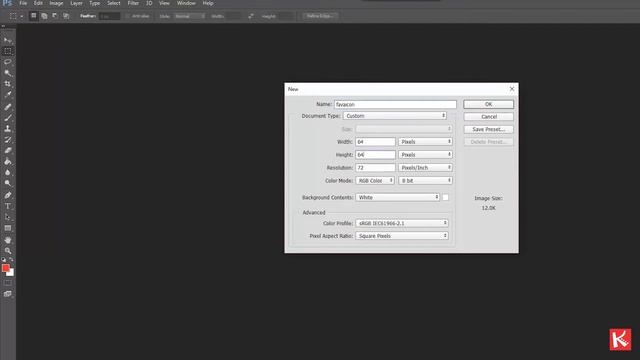
Task: Click the Refine Edge button
Action: (x=320, y=16)
